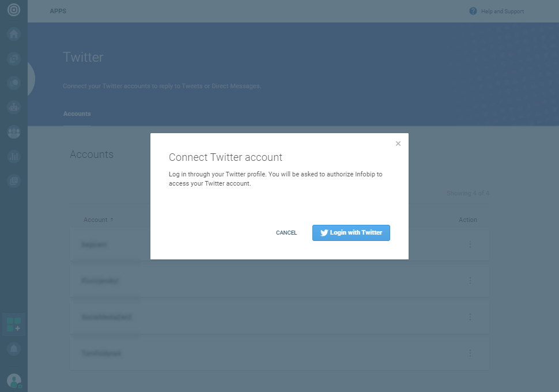Open the action menu for the first account row

[x=470, y=244]
